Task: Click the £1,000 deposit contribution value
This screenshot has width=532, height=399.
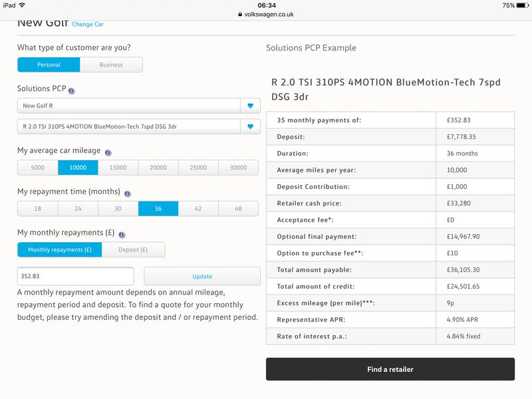Action: point(457,187)
